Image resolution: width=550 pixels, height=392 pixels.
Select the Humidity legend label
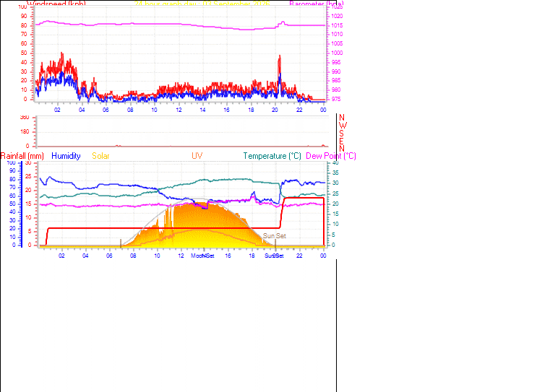coord(66,156)
